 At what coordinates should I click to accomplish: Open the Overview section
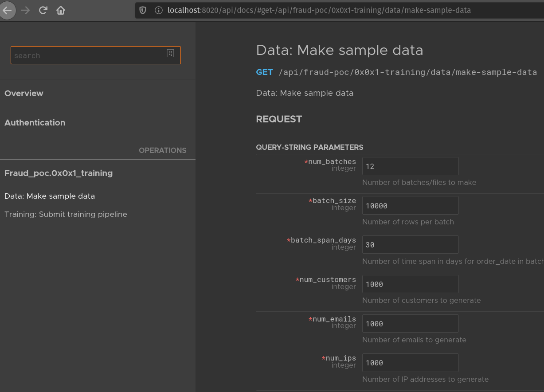24,94
